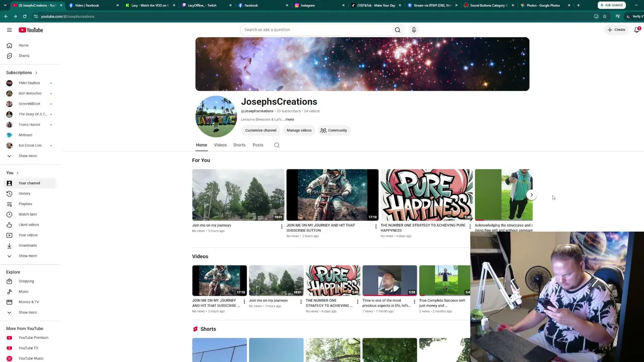Go to Your channel in sidebar
This screenshot has height=362, width=644.
click(x=29, y=183)
